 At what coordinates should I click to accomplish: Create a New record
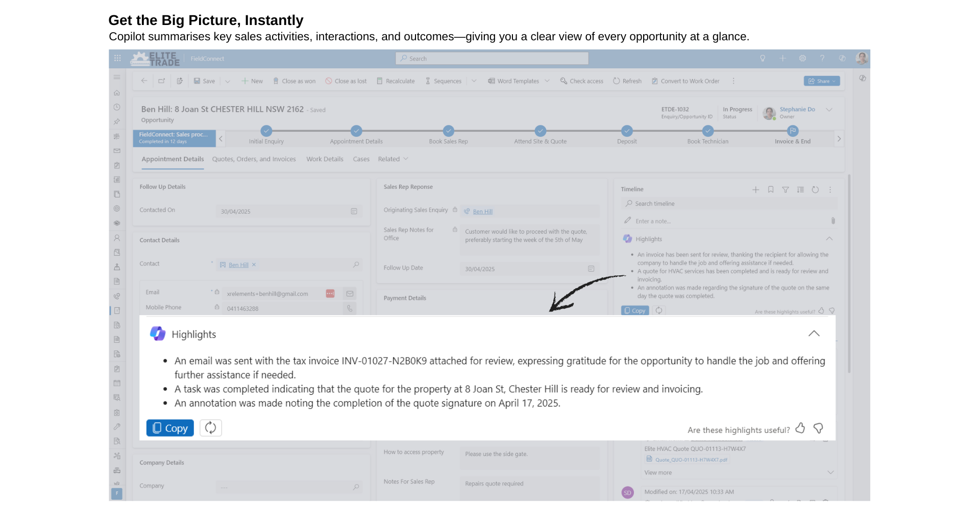tap(252, 81)
